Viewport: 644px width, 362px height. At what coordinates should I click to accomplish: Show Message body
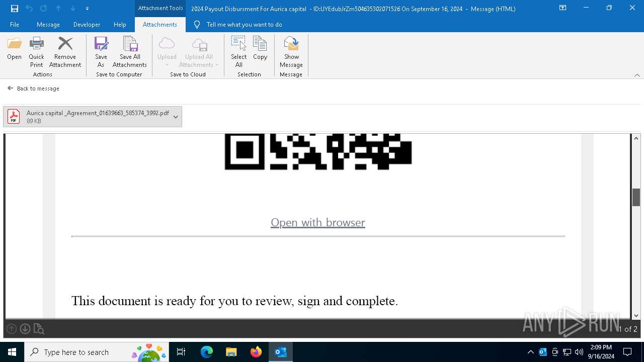pyautogui.click(x=291, y=52)
